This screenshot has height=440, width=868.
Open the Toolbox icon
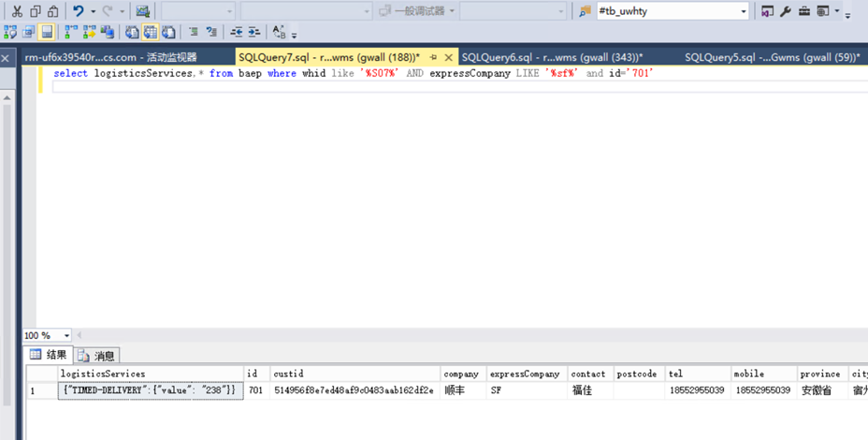[x=803, y=11]
